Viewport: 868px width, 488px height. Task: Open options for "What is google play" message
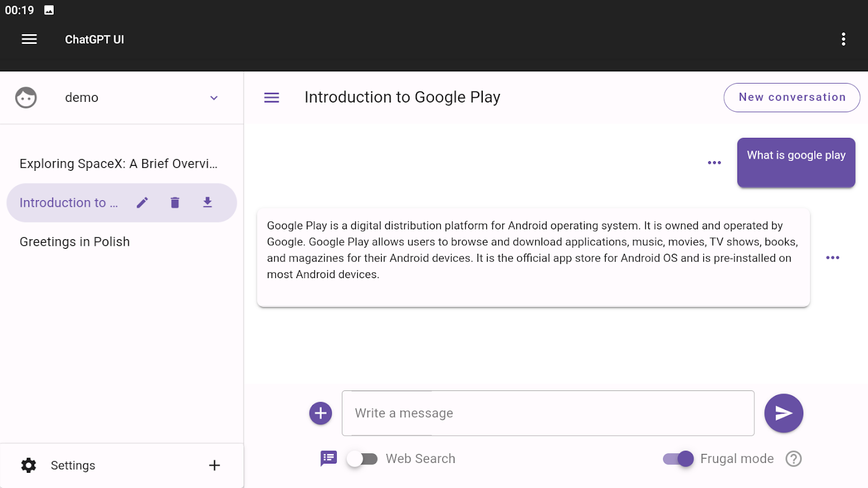tap(714, 163)
